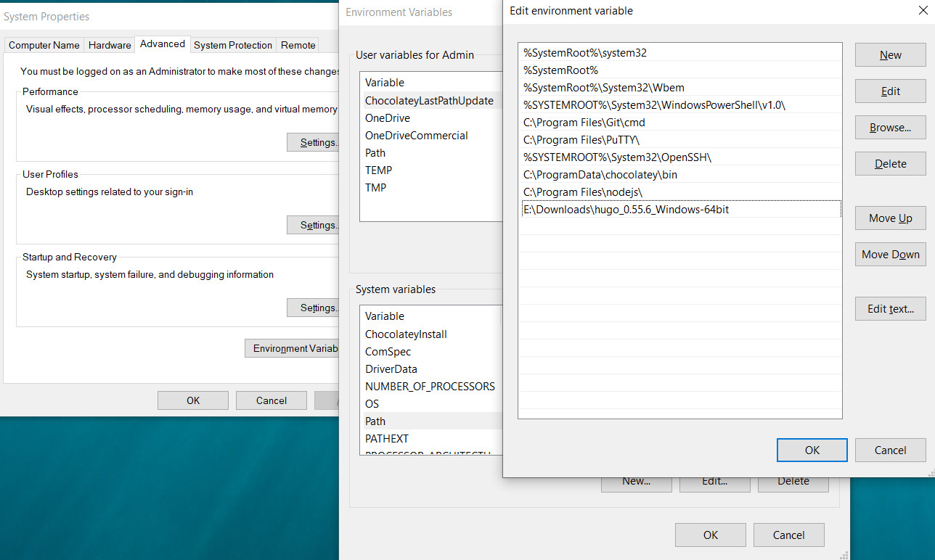Click New in Edit environment variable dialog
Image resolution: width=935 pixels, height=560 pixels.
(x=891, y=55)
